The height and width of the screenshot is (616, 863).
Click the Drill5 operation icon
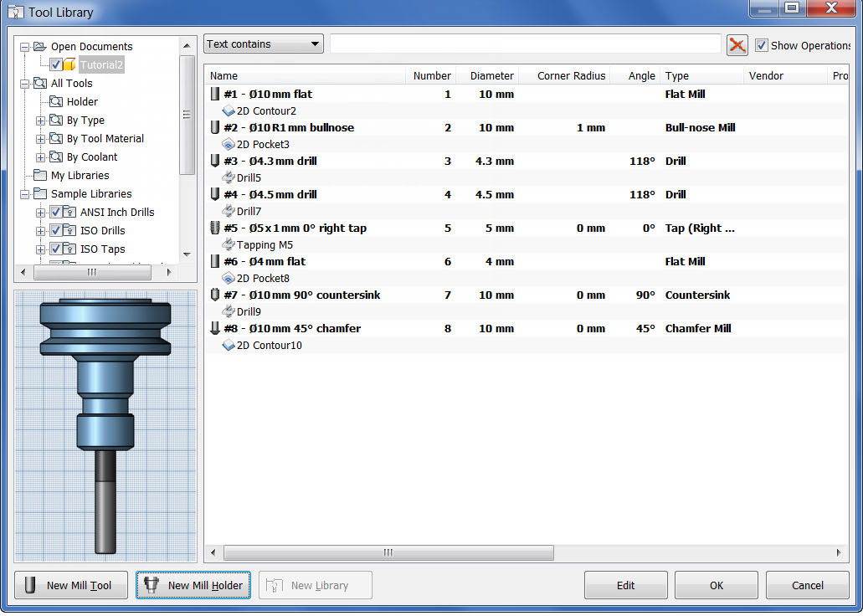(x=229, y=177)
